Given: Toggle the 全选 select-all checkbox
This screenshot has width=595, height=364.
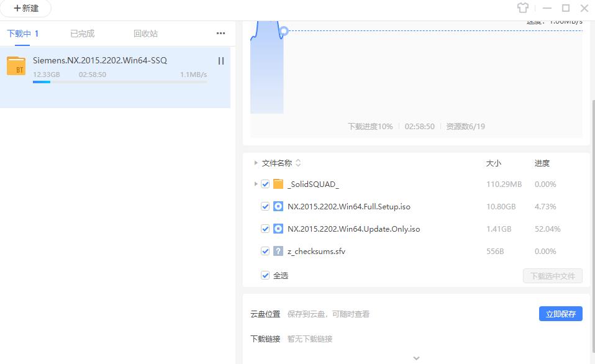Looking at the screenshot, I should tap(265, 276).
